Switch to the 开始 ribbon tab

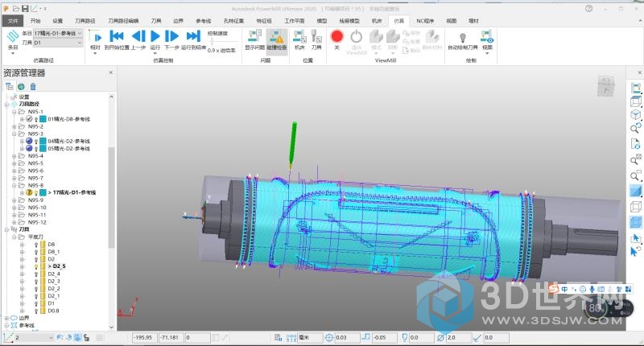tap(35, 21)
